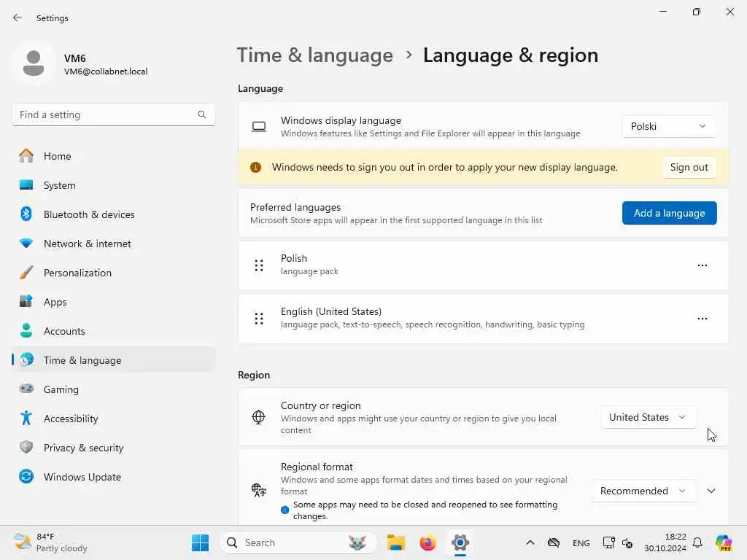The width and height of the screenshot is (747, 560).
Task: Open the Windows display language dropdown showing Polski
Action: (668, 126)
